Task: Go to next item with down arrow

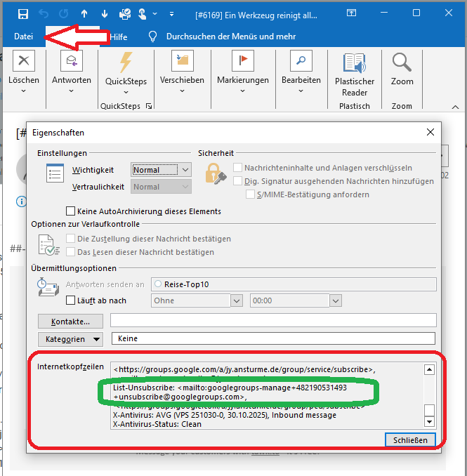Action: 105,13
